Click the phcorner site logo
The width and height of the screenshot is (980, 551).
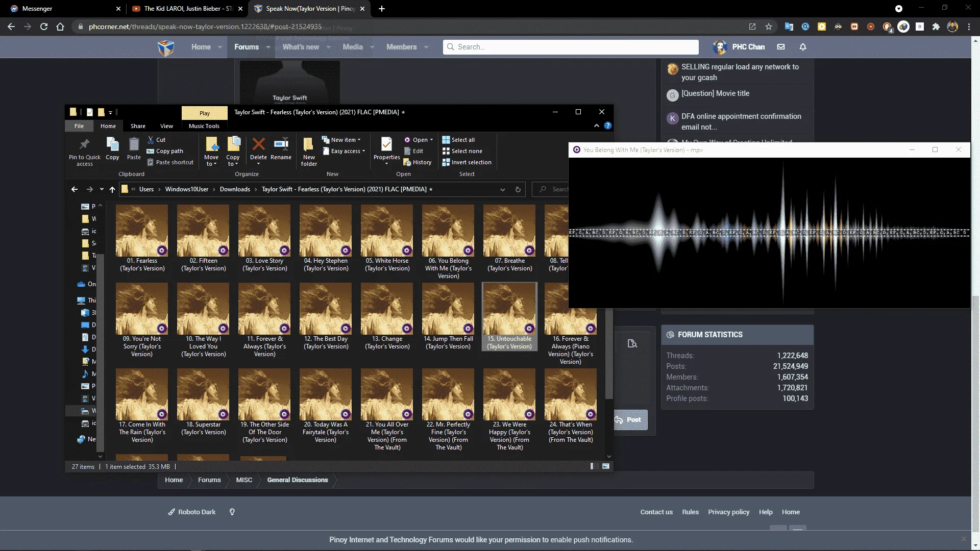(166, 47)
